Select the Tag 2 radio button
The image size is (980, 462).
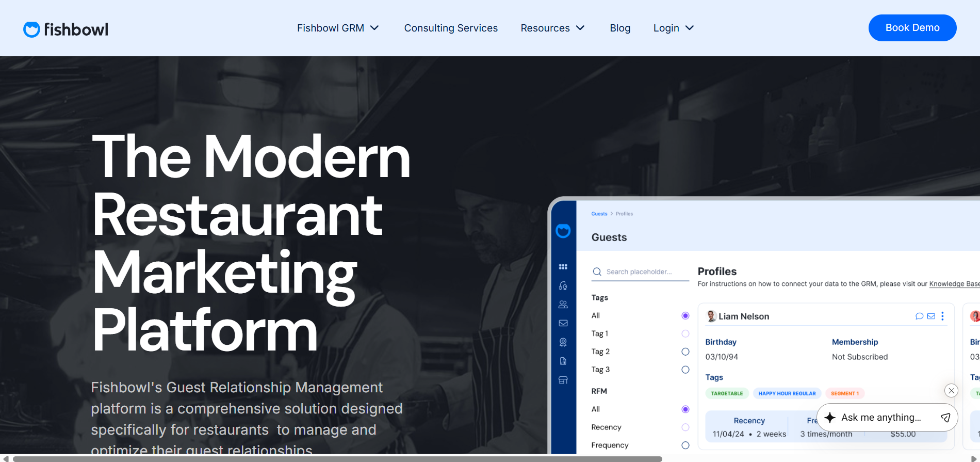(x=685, y=352)
